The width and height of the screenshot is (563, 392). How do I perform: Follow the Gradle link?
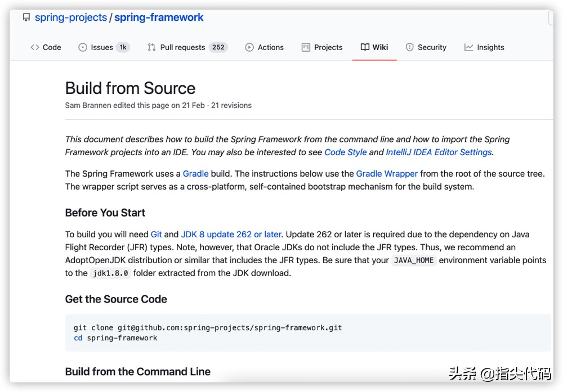[196, 174]
